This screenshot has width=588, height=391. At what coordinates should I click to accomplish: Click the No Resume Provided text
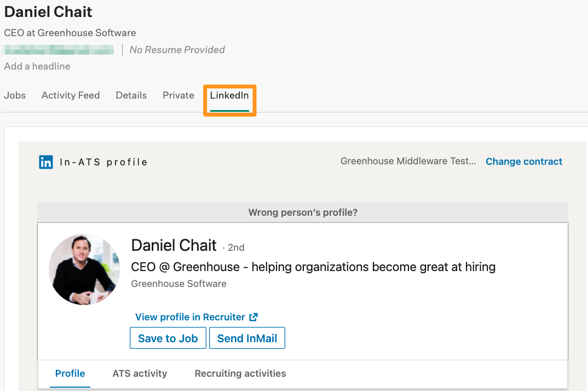coord(177,49)
